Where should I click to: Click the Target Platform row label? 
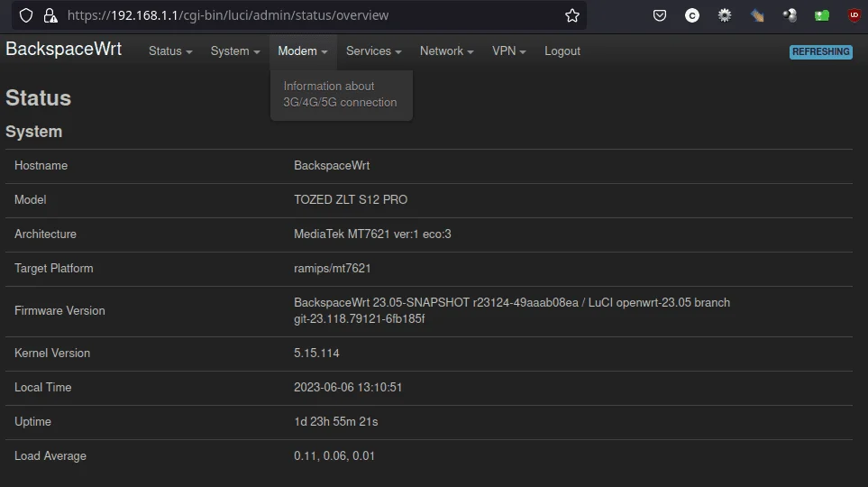pos(54,269)
